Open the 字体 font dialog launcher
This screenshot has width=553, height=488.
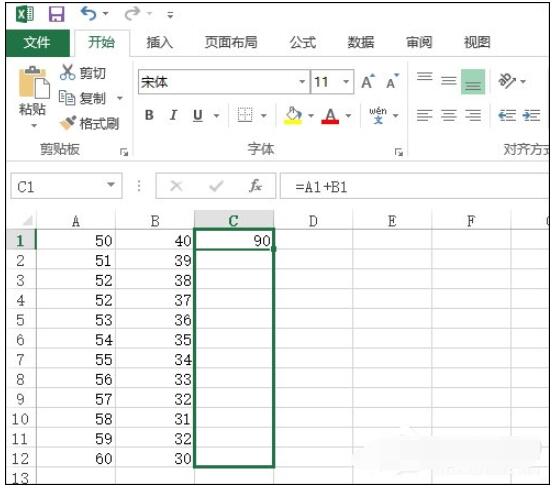click(x=399, y=152)
